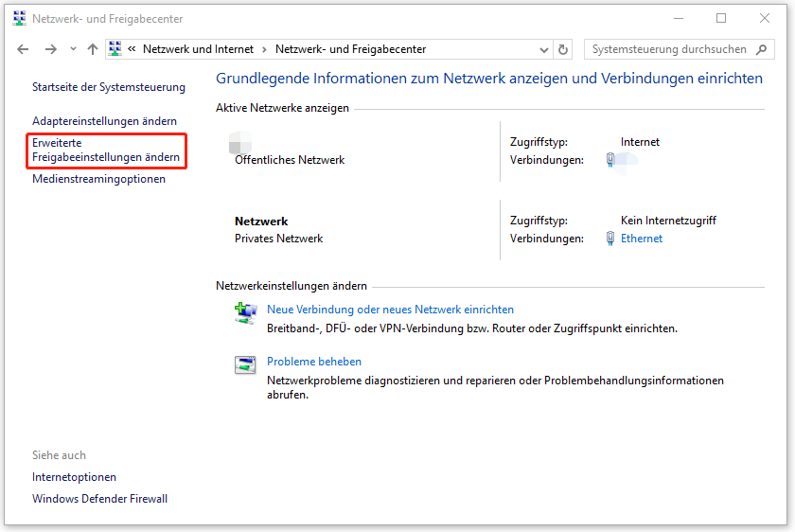Close the Netzwerk- und Freigabecenter window
This screenshot has height=532, width=795.
click(765, 18)
